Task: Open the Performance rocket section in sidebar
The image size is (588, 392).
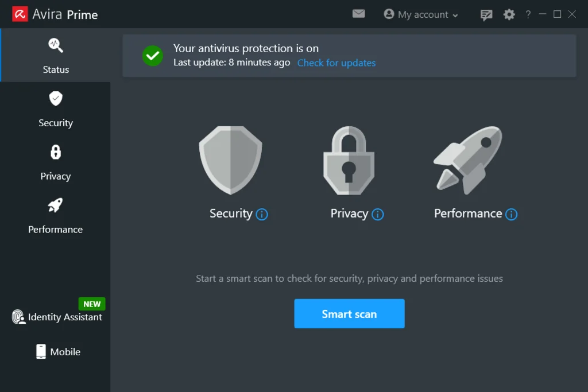Action: (x=55, y=216)
